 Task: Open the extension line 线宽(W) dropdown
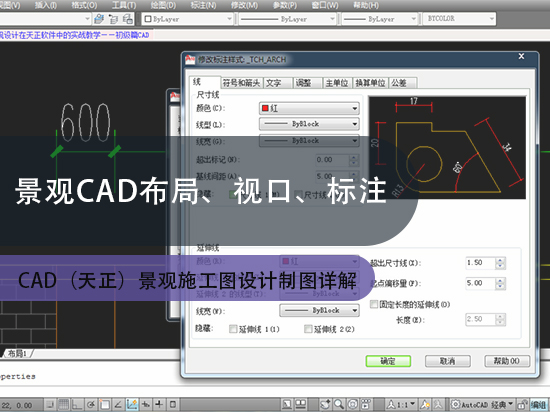click(x=319, y=310)
